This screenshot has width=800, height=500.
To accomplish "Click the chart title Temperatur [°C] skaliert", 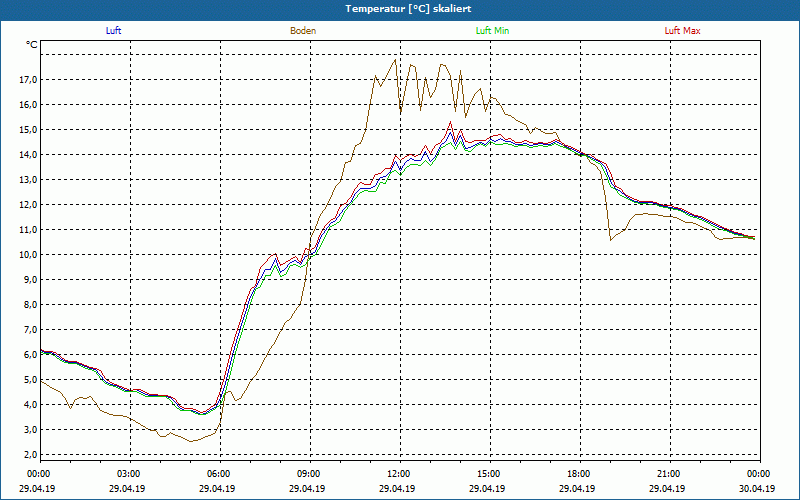I will click(x=408, y=9).
